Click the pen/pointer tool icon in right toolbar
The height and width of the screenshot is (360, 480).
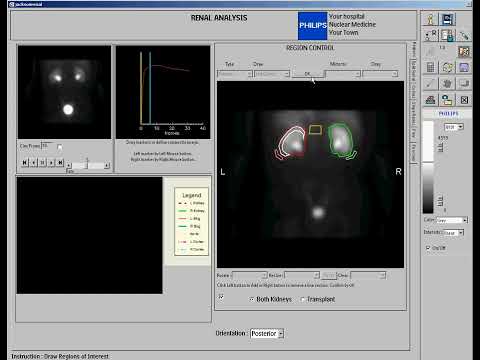(x=464, y=35)
